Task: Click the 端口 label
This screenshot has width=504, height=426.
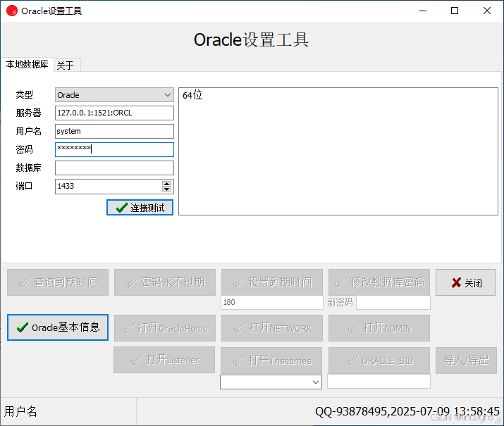Action: click(x=25, y=186)
